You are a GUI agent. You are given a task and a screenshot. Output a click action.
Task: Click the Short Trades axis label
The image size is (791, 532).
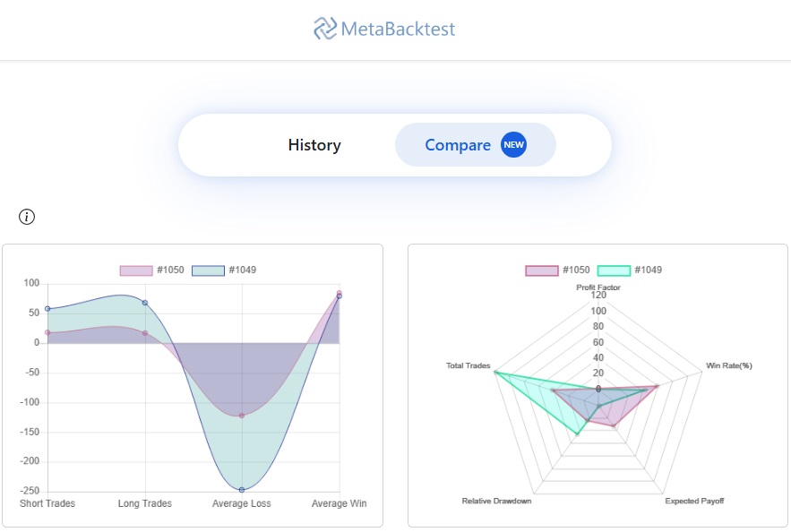point(47,503)
